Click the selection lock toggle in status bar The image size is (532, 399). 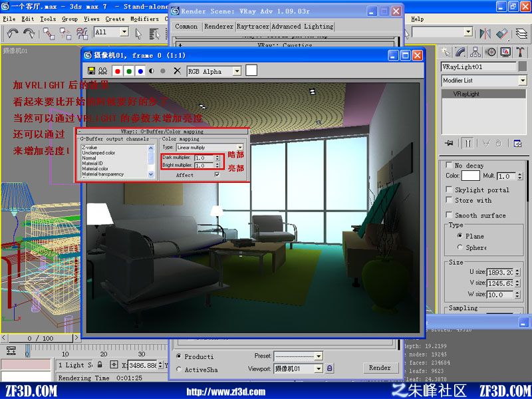100,364
